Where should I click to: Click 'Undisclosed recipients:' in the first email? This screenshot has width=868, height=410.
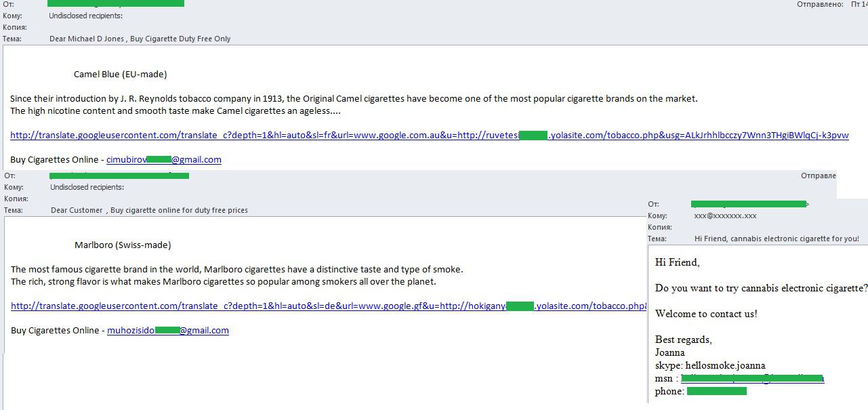click(x=86, y=16)
